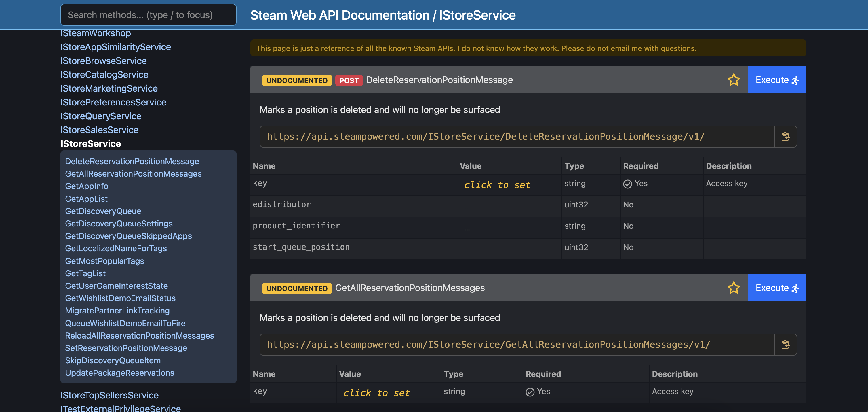The height and width of the screenshot is (412, 868).
Task: Jump to QueueWishlistDemoEmailToFire method
Action: point(125,323)
